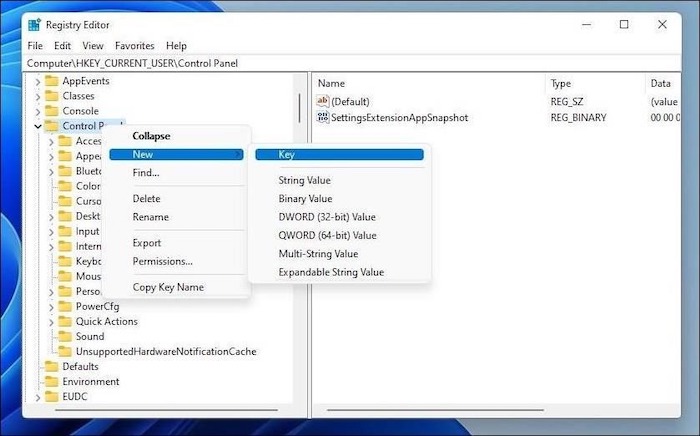Click the Sound folder icon
700x436 pixels.
point(65,336)
